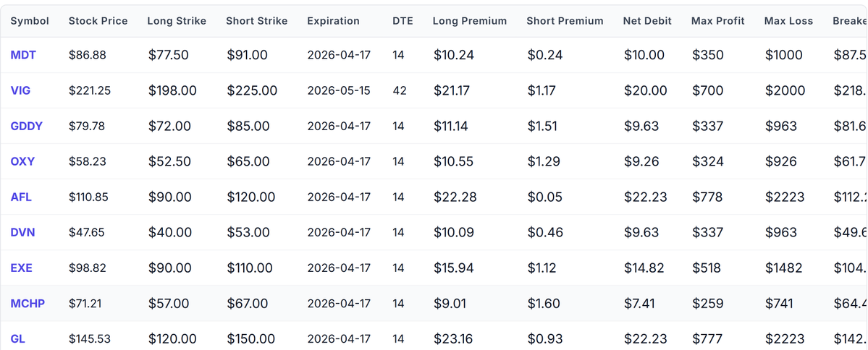868x350 pixels.
Task: Sort by the Expiration column header
Action: point(333,21)
